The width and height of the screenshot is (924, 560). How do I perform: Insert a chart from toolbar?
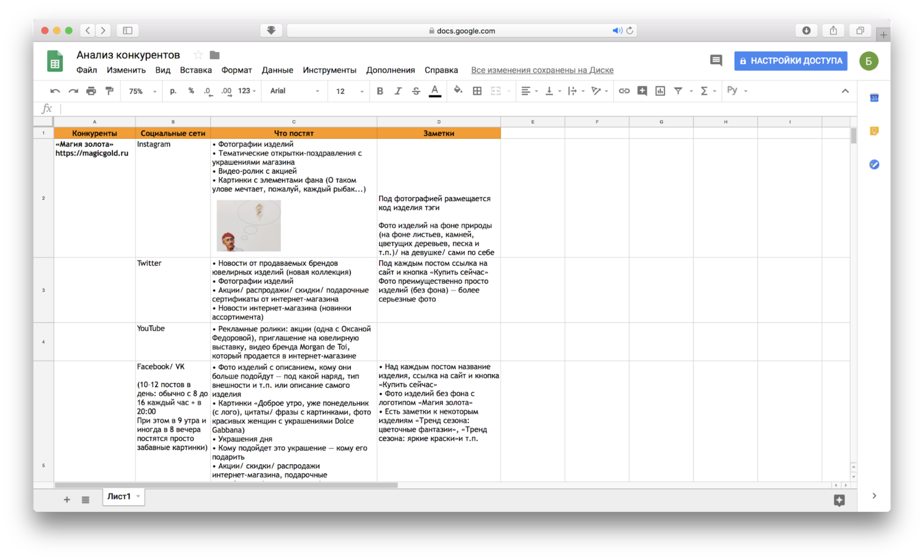click(x=660, y=91)
